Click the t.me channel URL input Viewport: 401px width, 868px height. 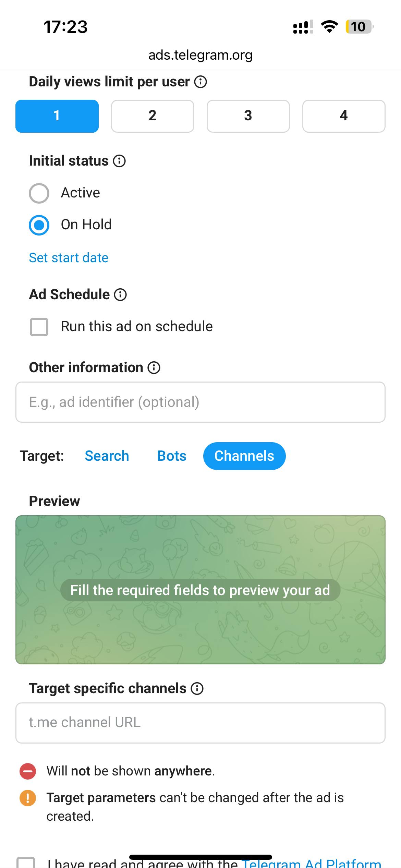(x=200, y=723)
